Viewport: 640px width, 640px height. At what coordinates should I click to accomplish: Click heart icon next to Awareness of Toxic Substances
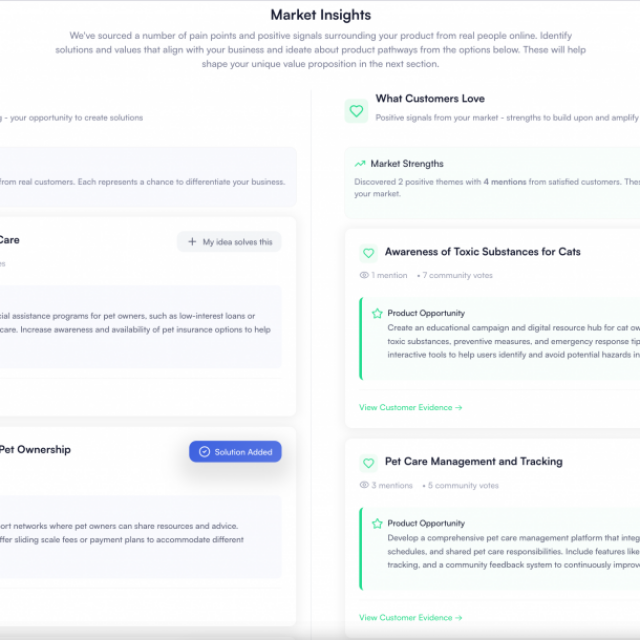[368, 253]
